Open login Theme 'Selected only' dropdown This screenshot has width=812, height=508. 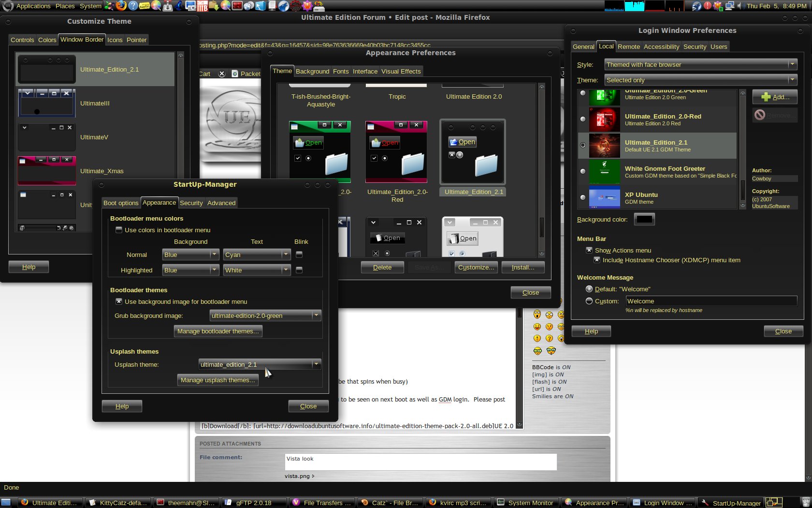(x=701, y=80)
